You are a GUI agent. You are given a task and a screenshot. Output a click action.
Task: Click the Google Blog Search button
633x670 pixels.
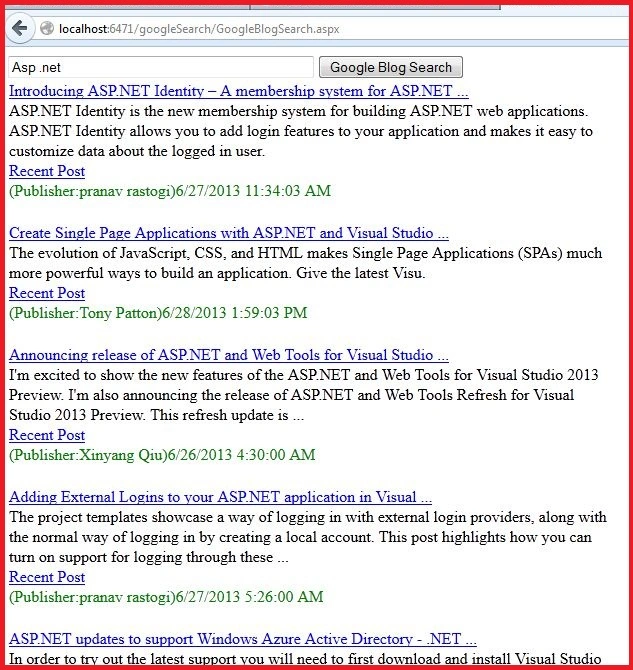tap(391, 67)
